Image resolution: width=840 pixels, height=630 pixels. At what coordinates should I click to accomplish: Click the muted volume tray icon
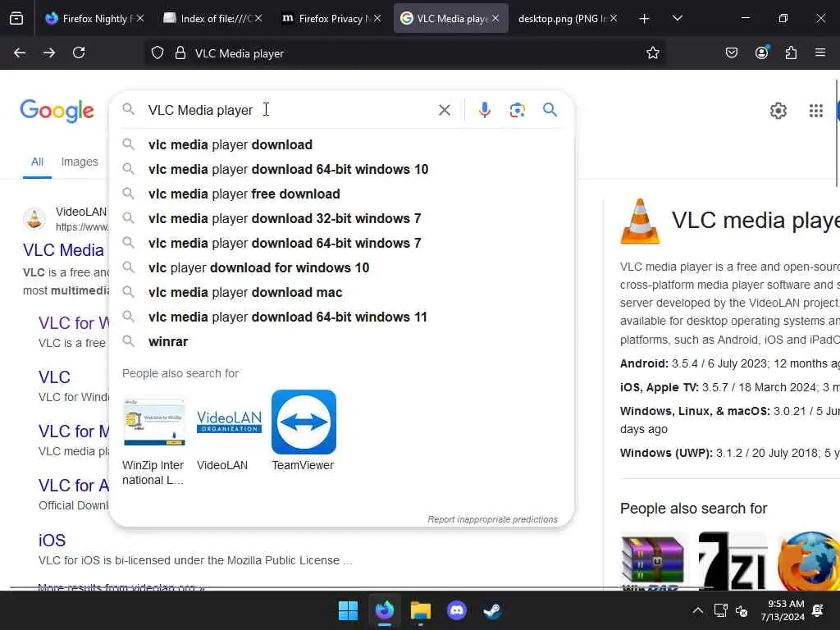pyautogui.click(x=742, y=610)
